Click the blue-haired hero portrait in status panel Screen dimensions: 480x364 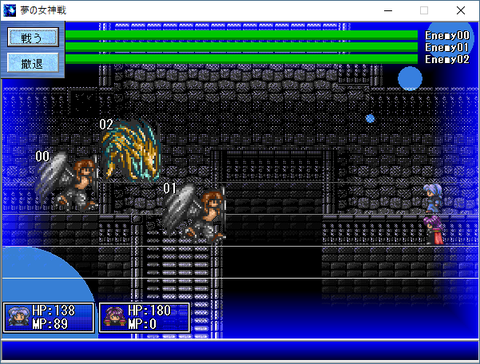click(x=19, y=317)
